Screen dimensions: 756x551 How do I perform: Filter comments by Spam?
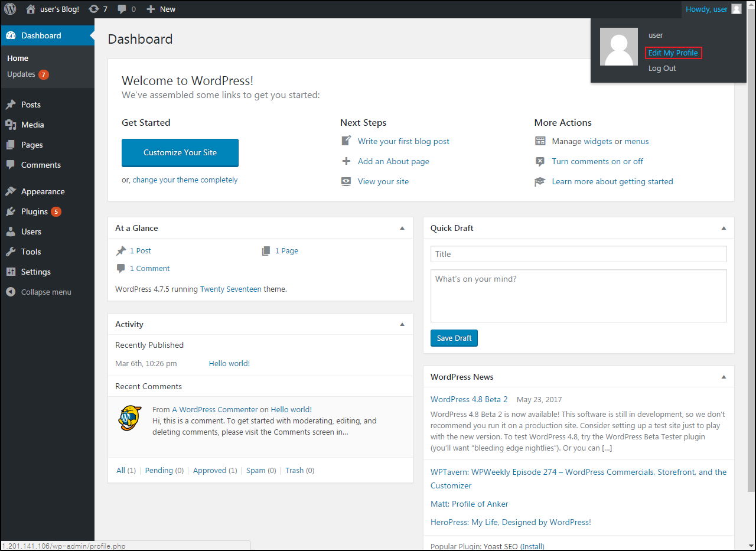point(256,470)
